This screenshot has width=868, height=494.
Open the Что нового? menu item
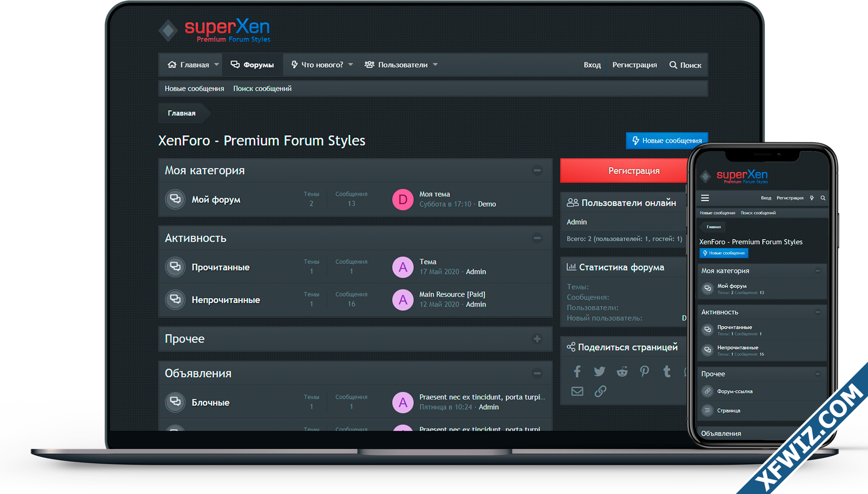point(317,65)
